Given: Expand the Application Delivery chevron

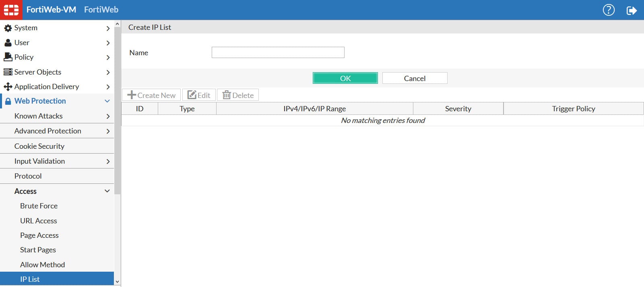Looking at the screenshot, I should point(108,87).
